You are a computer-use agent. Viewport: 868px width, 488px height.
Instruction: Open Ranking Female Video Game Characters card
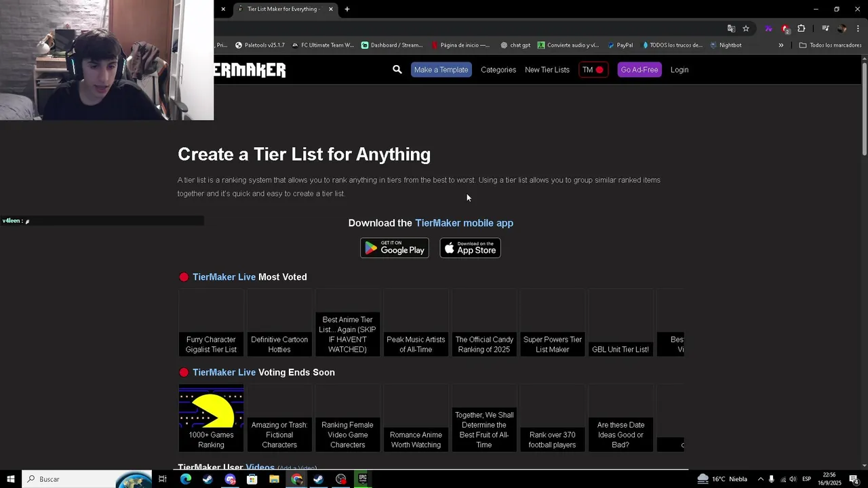[348, 418]
